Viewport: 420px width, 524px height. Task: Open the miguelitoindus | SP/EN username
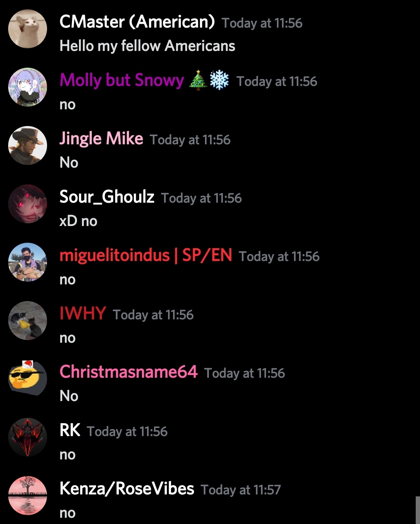pos(146,255)
